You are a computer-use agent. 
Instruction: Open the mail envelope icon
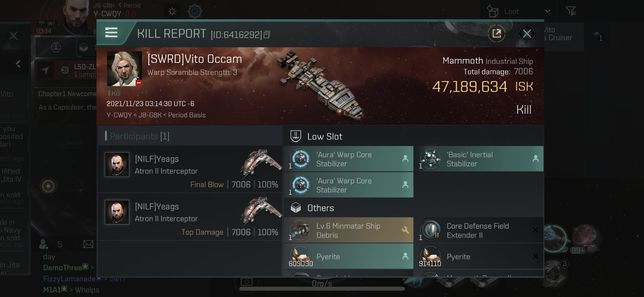click(x=88, y=244)
